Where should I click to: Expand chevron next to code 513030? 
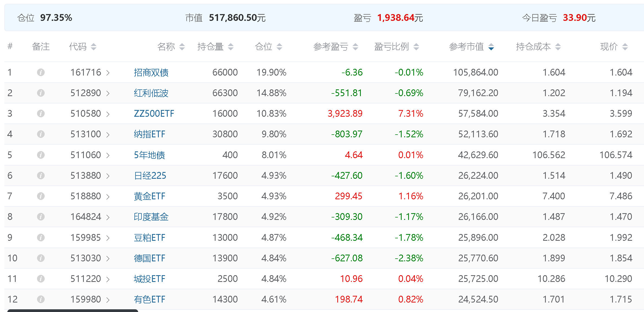click(108, 258)
